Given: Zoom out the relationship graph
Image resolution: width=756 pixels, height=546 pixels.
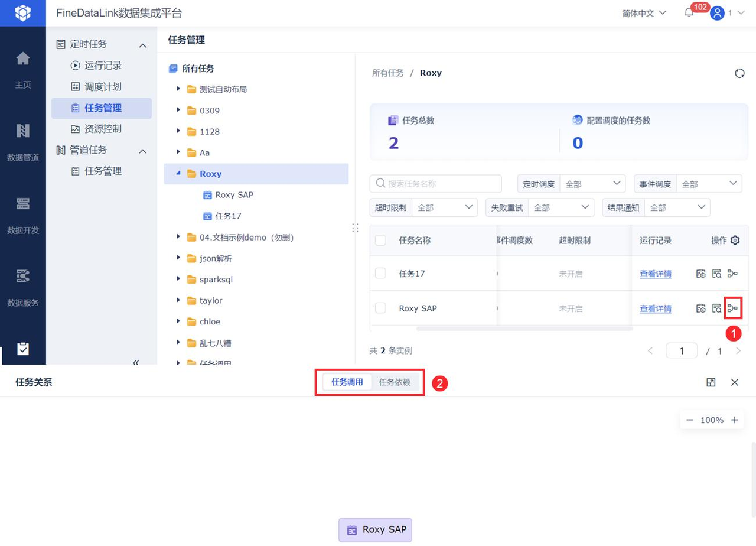Looking at the screenshot, I should (x=690, y=420).
